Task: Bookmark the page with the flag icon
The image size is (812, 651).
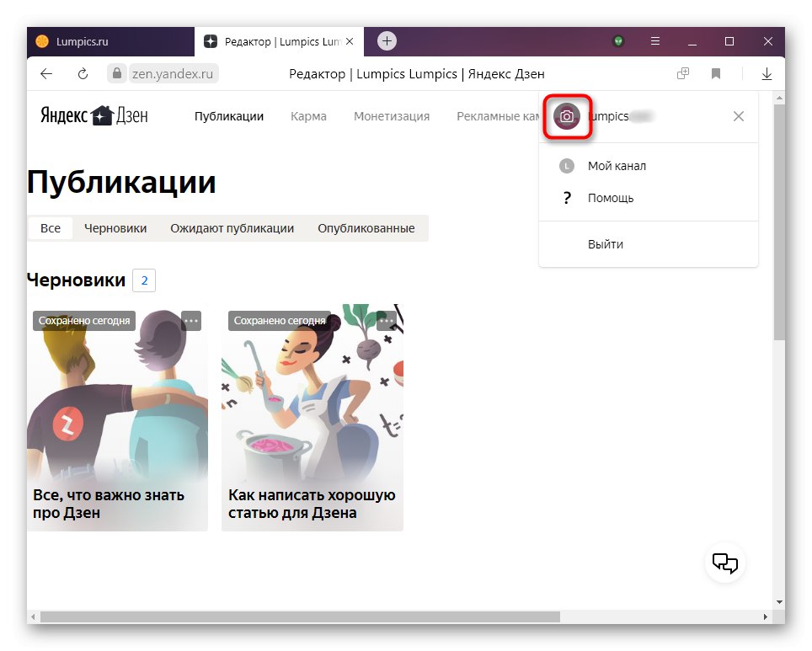Action: [x=715, y=73]
